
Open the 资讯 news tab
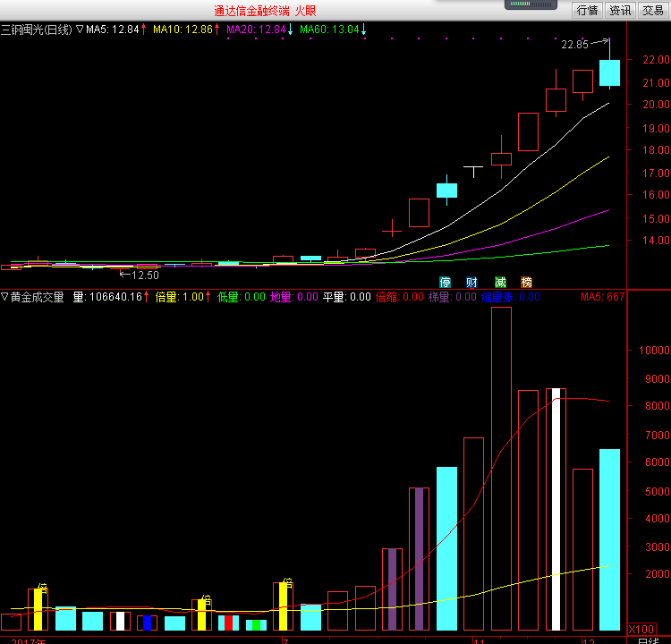click(x=620, y=10)
